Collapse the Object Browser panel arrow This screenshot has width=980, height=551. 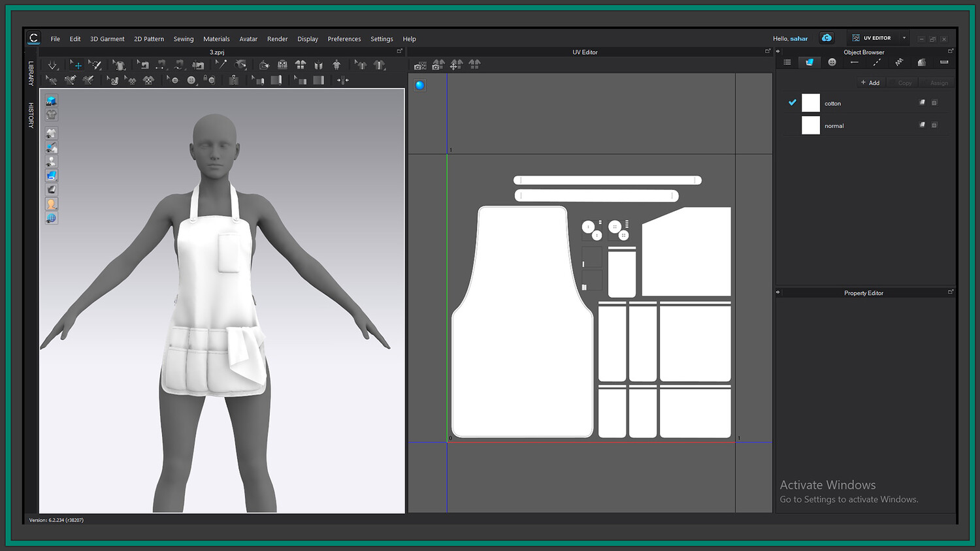pyautogui.click(x=778, y=52)
